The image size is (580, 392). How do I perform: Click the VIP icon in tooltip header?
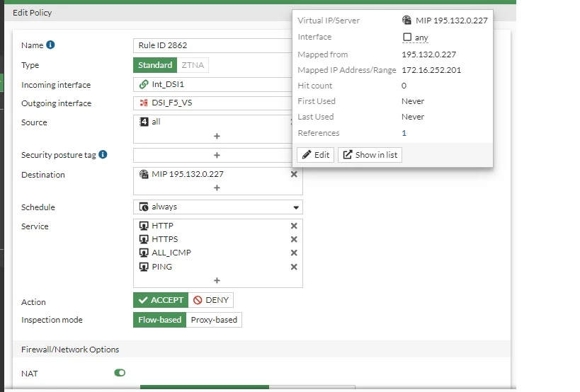pyautogui.click(x=406, y=20)
